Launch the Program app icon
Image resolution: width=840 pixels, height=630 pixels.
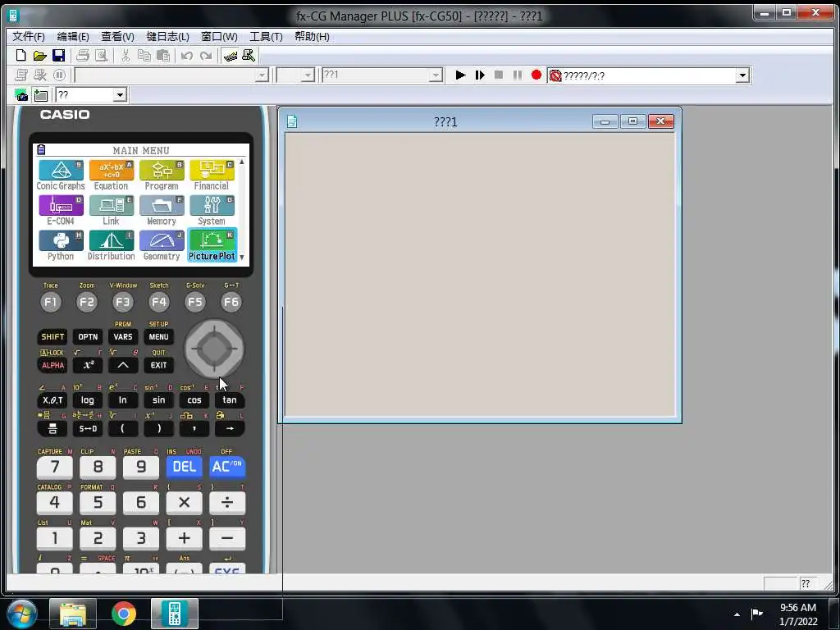click(x=162, y=176)
